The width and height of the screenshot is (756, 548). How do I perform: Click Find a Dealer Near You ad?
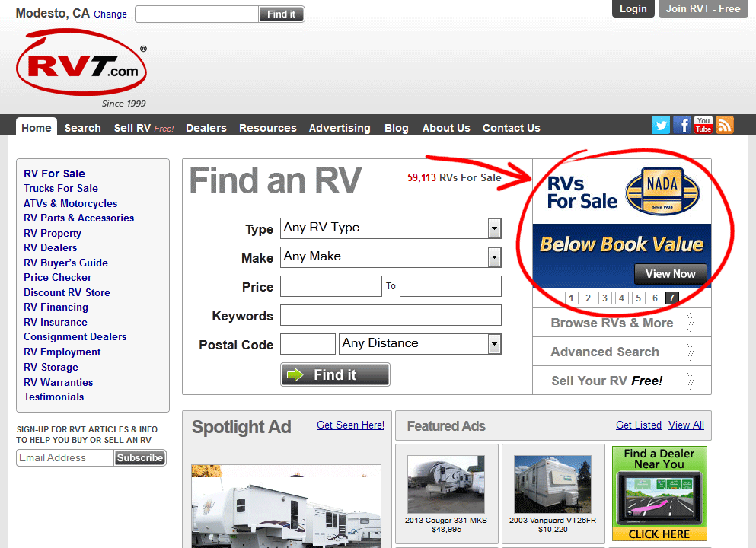click(x=659, y=493)
